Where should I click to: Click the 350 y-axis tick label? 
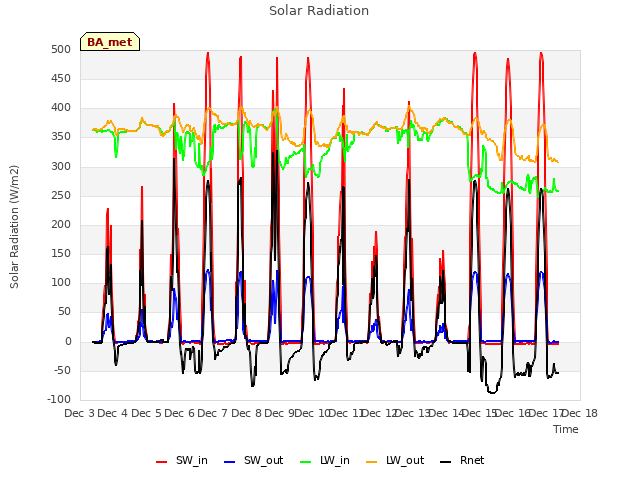[61, 137]
